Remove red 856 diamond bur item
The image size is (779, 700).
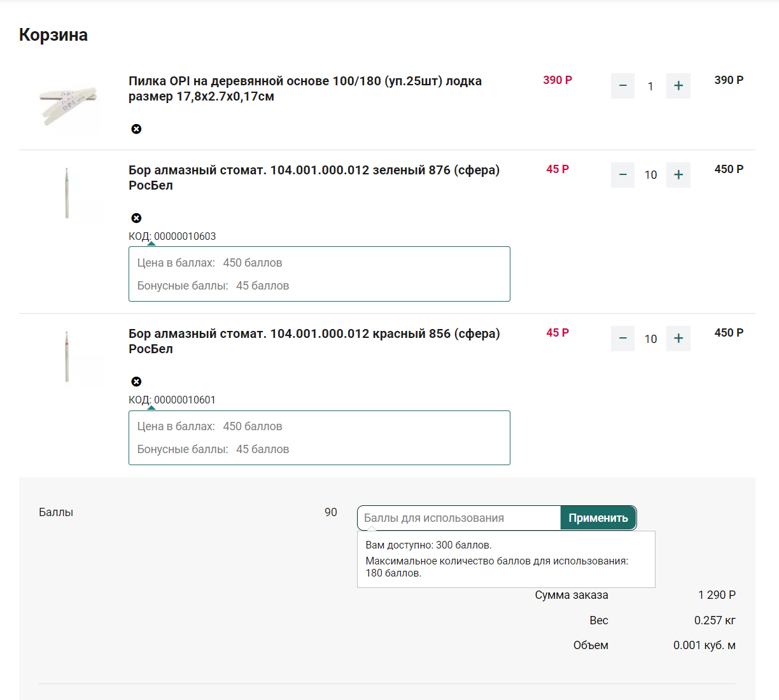point(136,382)
